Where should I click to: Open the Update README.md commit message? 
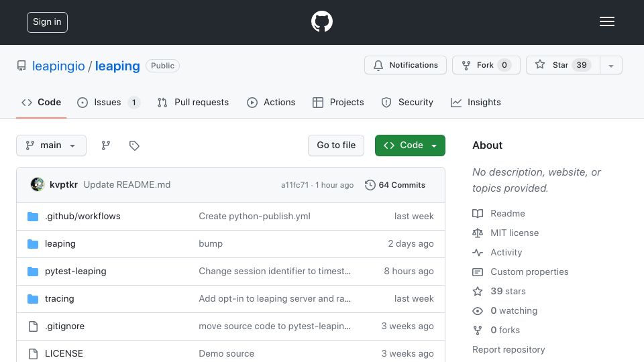[127, 185]
